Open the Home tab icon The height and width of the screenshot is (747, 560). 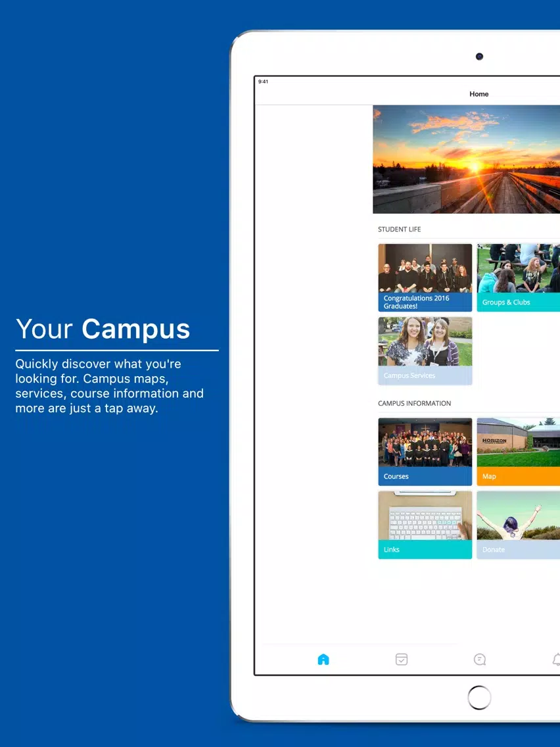[x=323, y=660]
